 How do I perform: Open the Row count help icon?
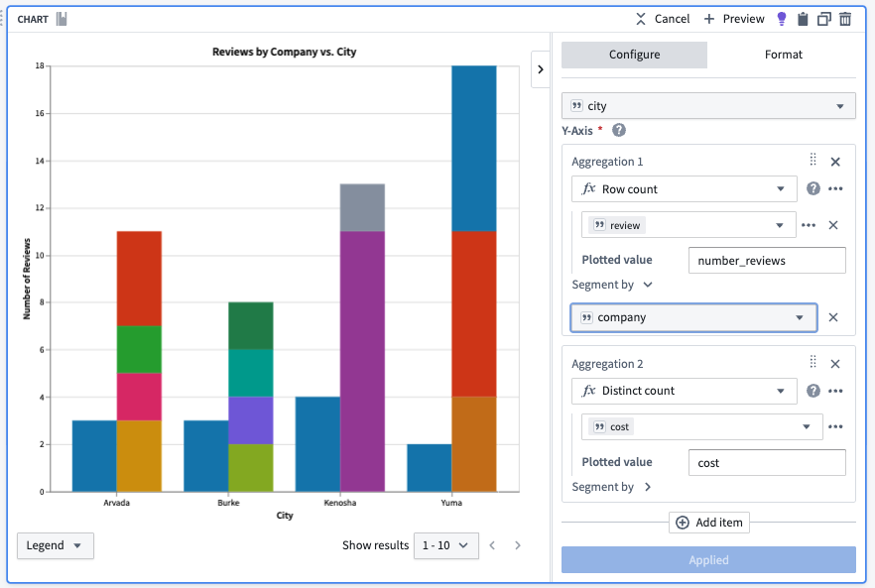point(813,188)
